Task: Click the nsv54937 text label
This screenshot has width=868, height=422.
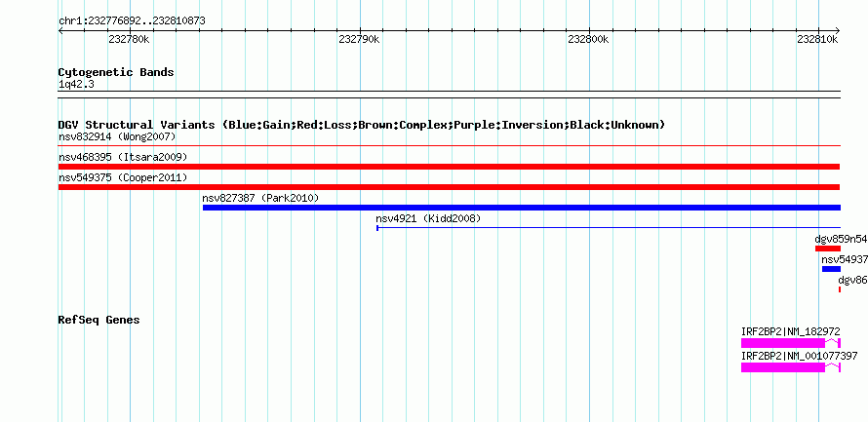Action: (845, 259)
